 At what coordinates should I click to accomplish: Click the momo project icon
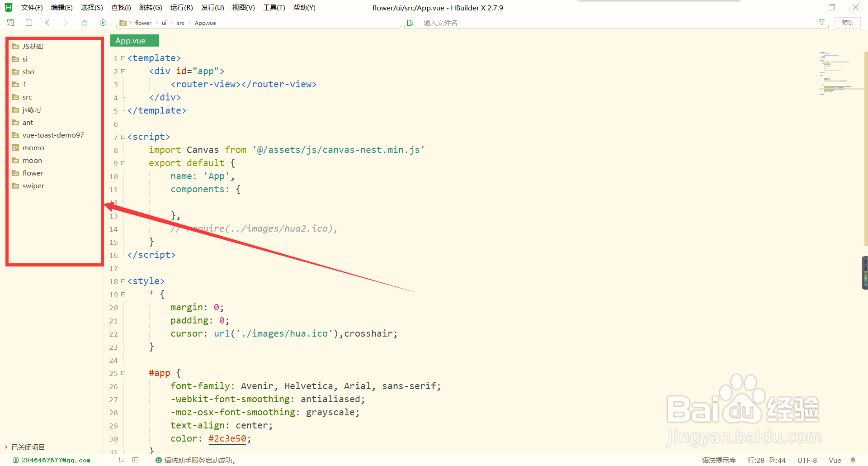click(x=15, y=148)
